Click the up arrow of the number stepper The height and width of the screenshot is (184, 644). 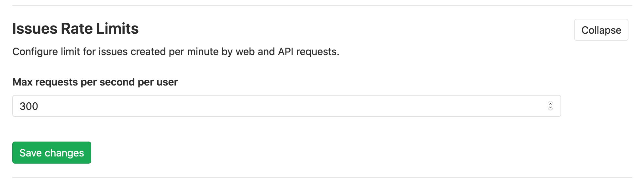[550, 104]
